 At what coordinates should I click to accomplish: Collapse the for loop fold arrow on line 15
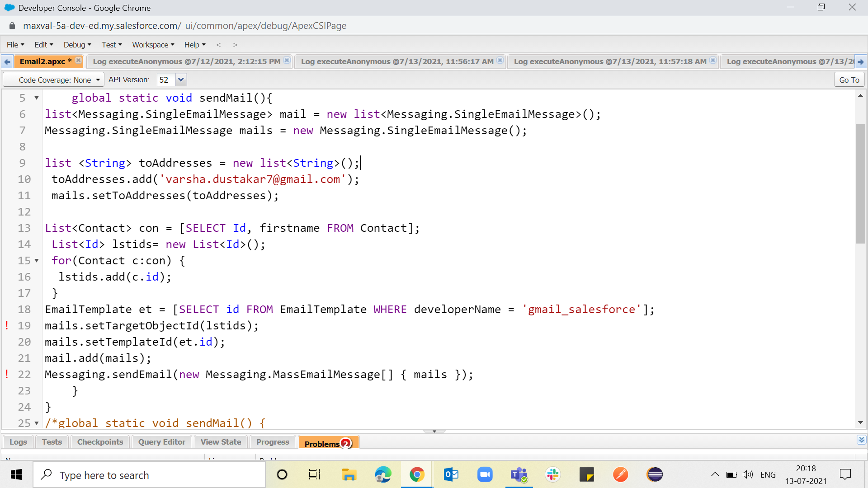(x=36, y=261)
